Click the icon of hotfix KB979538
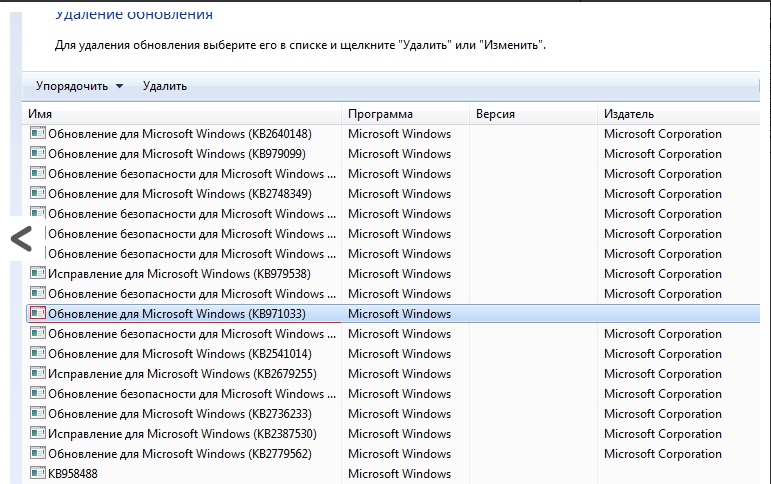 38,274
